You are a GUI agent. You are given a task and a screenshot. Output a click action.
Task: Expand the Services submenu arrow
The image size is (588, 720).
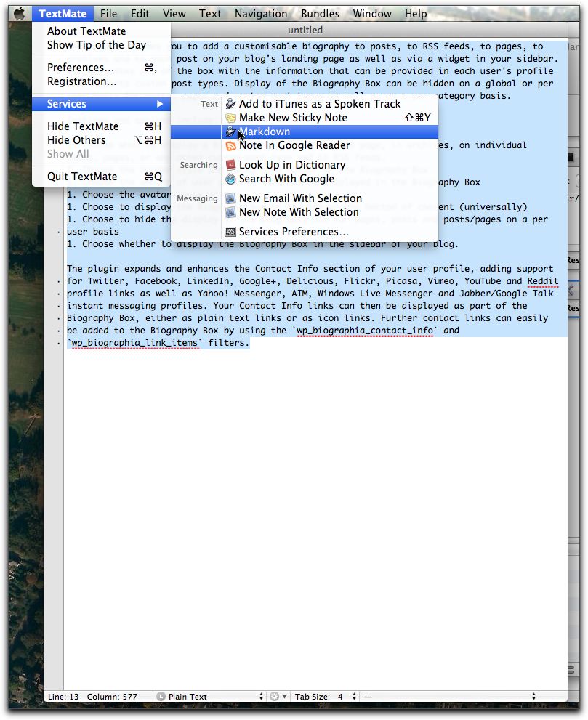tap(160, 104)
